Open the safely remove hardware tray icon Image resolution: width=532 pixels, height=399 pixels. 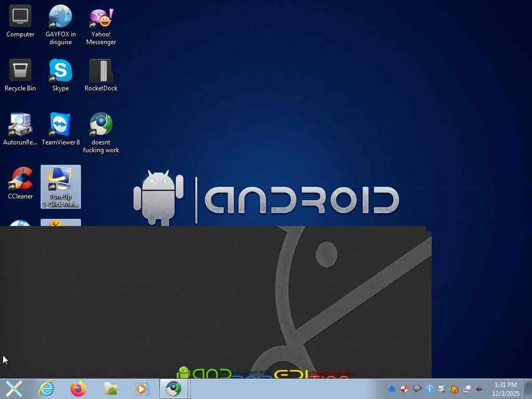[x=467, y=389]
